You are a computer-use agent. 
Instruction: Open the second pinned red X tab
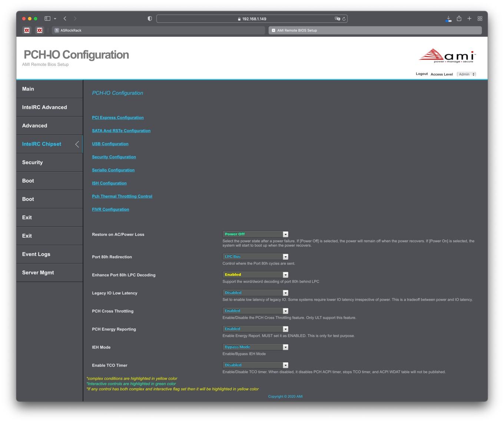pyautogui.click(x=40, y=30)
